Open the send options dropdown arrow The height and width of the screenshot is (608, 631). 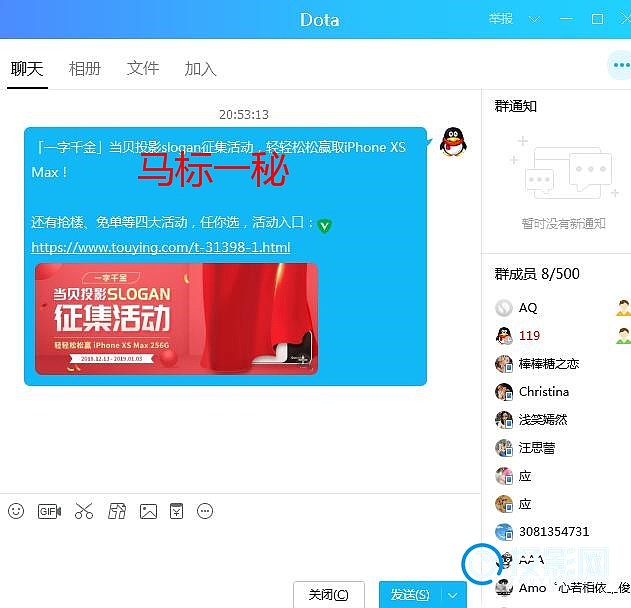[x=453, y=595]
